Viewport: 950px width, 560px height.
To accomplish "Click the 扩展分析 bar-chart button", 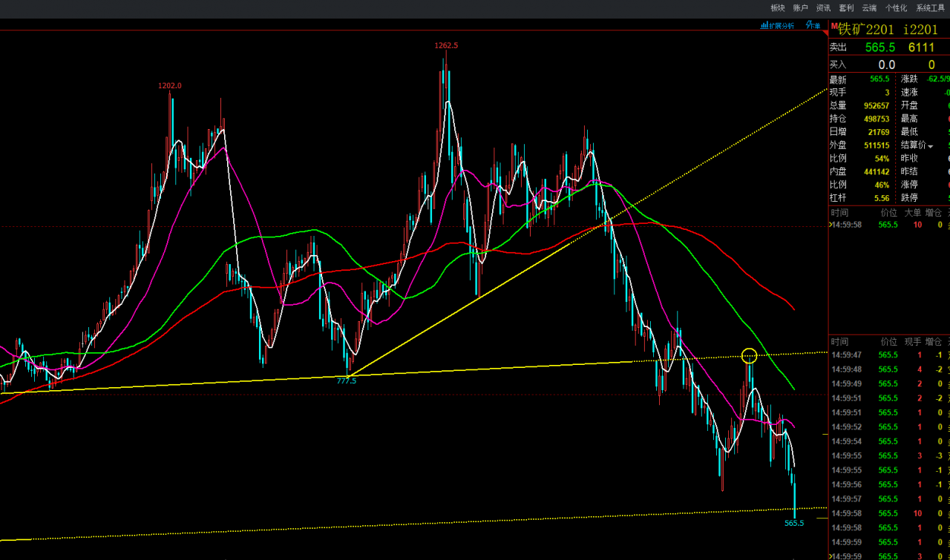I will pos(777,25).
